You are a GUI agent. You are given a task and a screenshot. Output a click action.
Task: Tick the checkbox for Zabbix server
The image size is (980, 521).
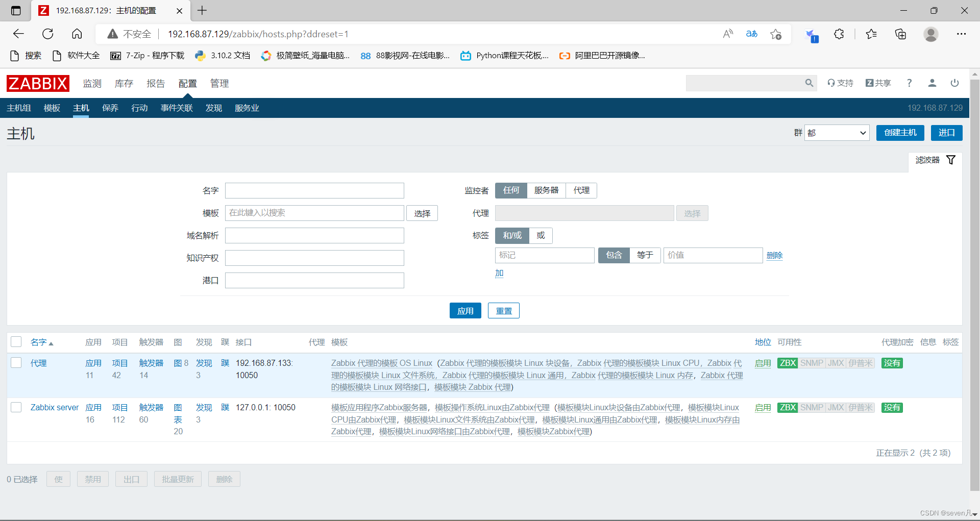(x=16, y=407)
